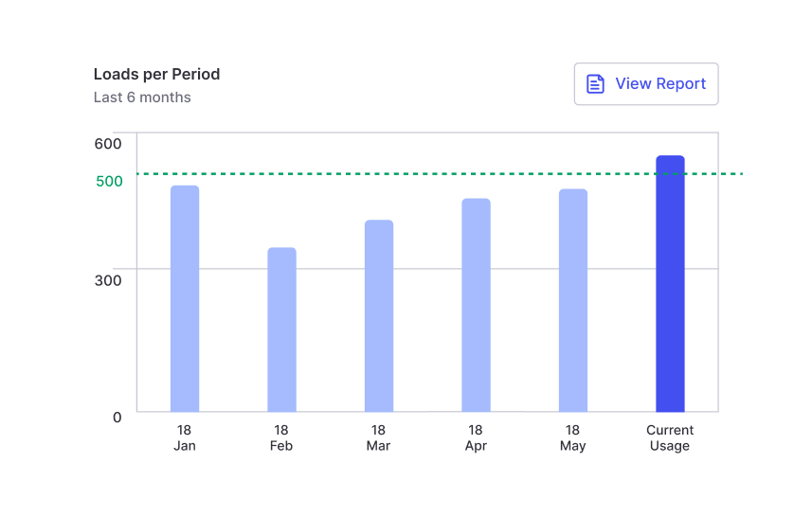Select the 18 Apr bar
Screen dimensions: 812x516
(476, 305)
